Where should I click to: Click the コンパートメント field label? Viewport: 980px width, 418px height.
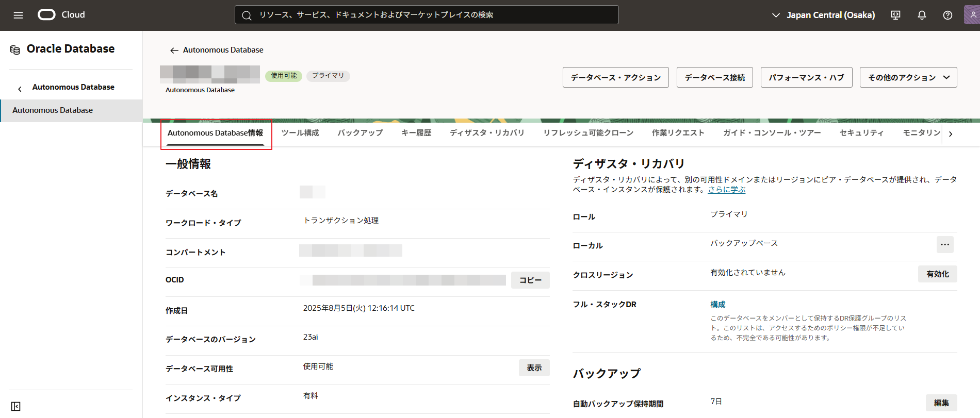[195, 253]
